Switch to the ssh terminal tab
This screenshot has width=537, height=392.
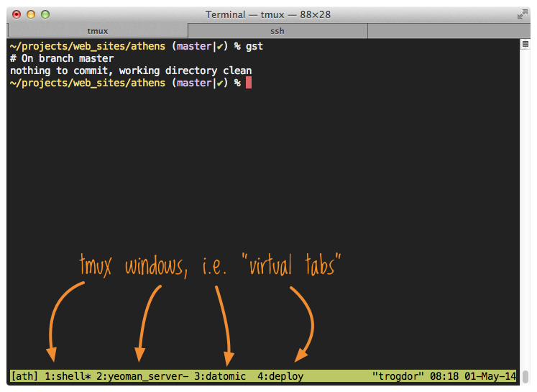pos(277,31)
